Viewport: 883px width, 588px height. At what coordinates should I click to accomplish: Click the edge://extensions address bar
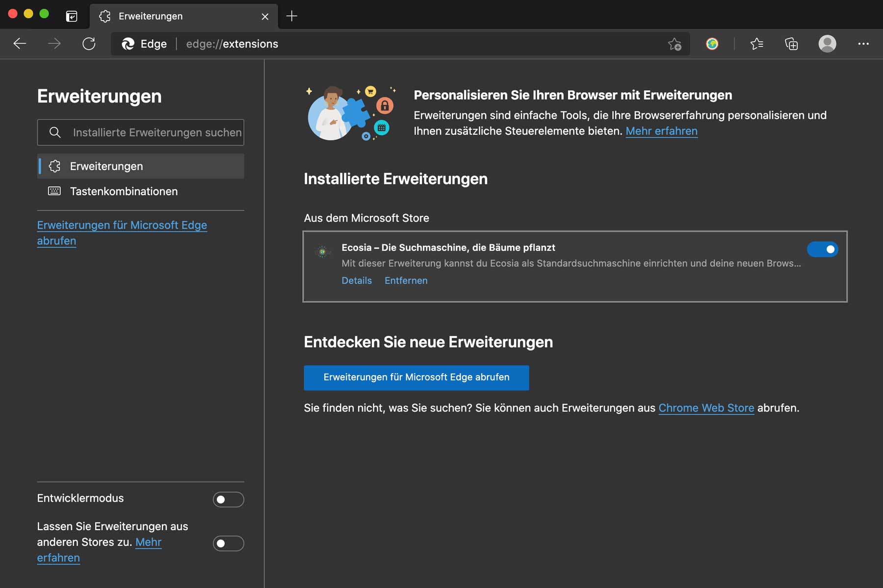[400, 44]
